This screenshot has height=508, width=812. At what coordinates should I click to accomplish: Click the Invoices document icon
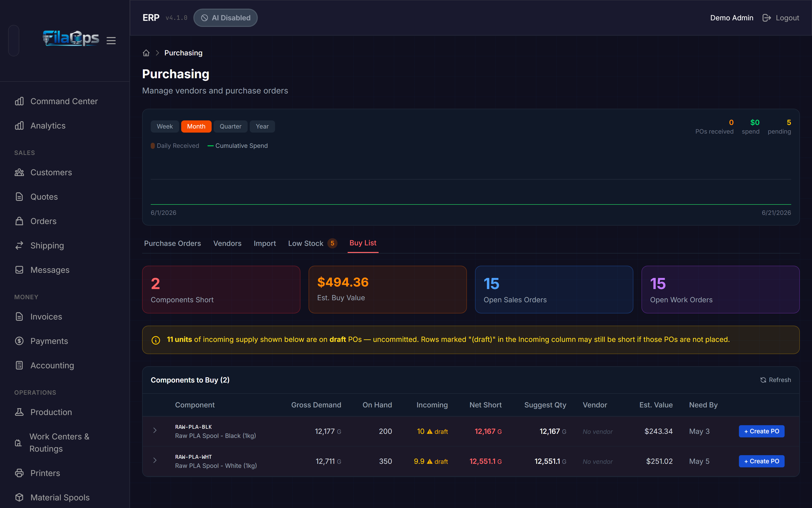[x=20, y=316]
